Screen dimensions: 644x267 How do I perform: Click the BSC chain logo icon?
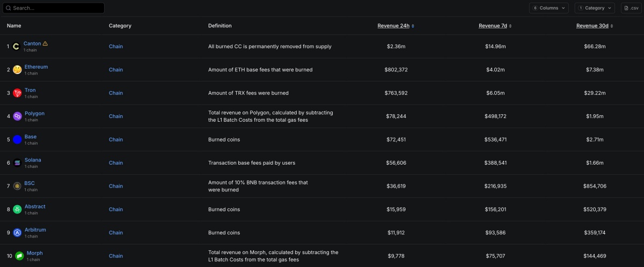17,186
